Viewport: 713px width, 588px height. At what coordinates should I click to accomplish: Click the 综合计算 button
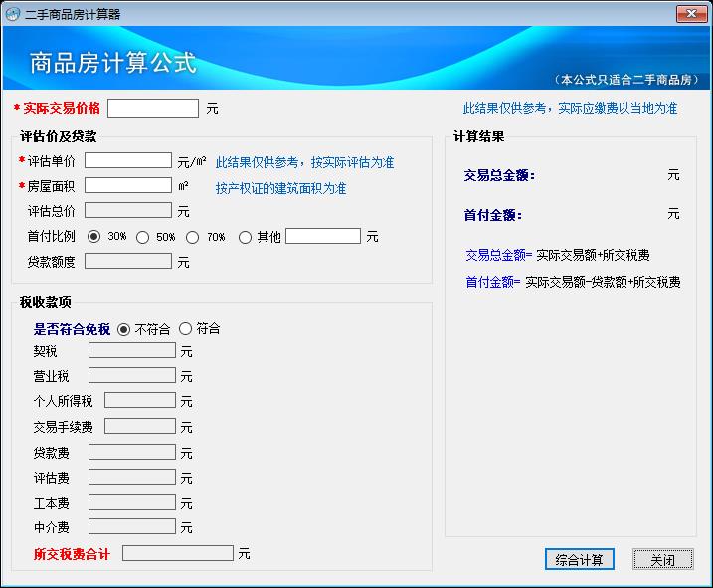(x=580, y=559)
